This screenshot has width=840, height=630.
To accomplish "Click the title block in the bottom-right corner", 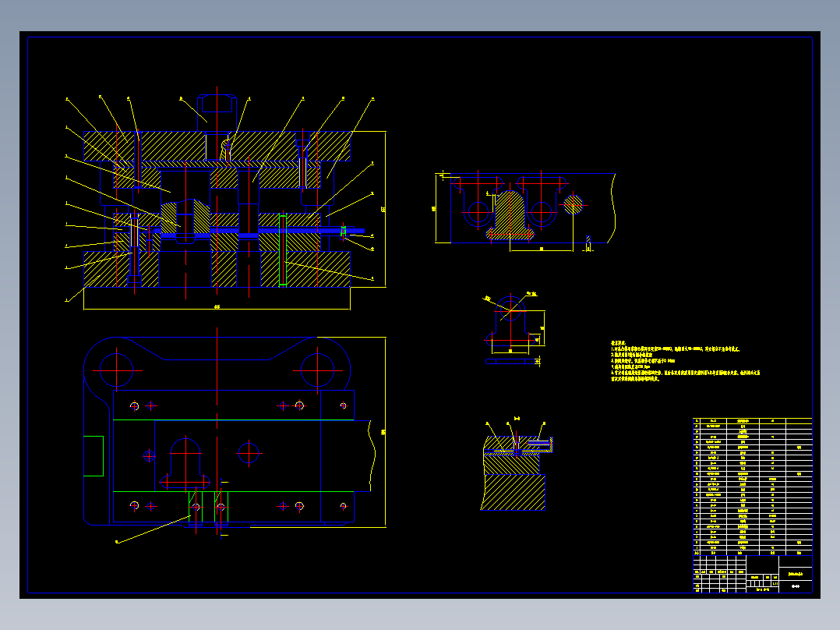I will click(x=752, y=574).
